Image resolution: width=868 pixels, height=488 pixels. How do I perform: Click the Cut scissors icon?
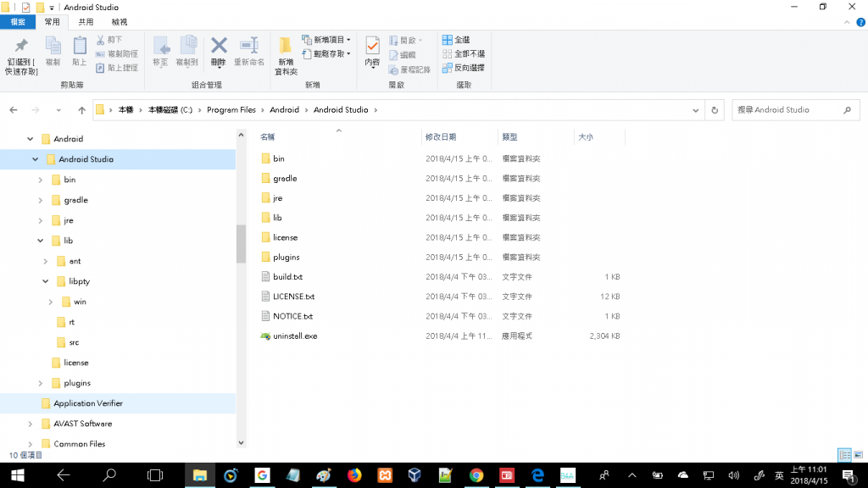click(100, 40)
